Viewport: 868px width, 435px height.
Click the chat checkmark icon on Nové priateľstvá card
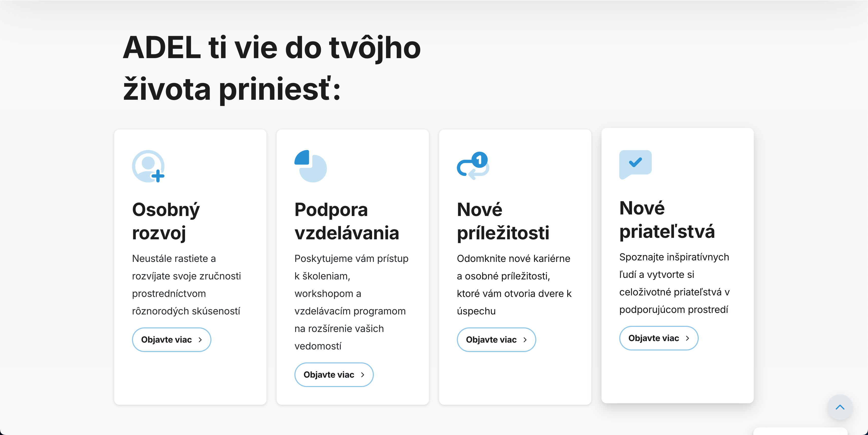tap(635, 164)
